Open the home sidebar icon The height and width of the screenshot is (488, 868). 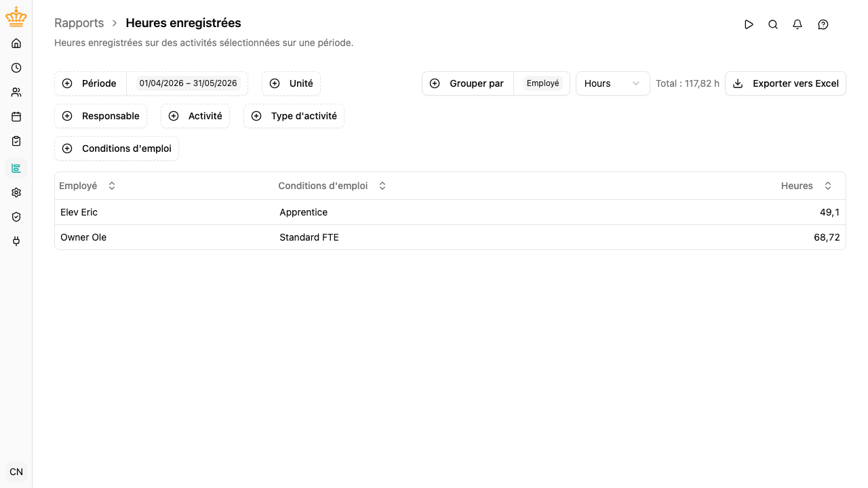tap(16, 43)
